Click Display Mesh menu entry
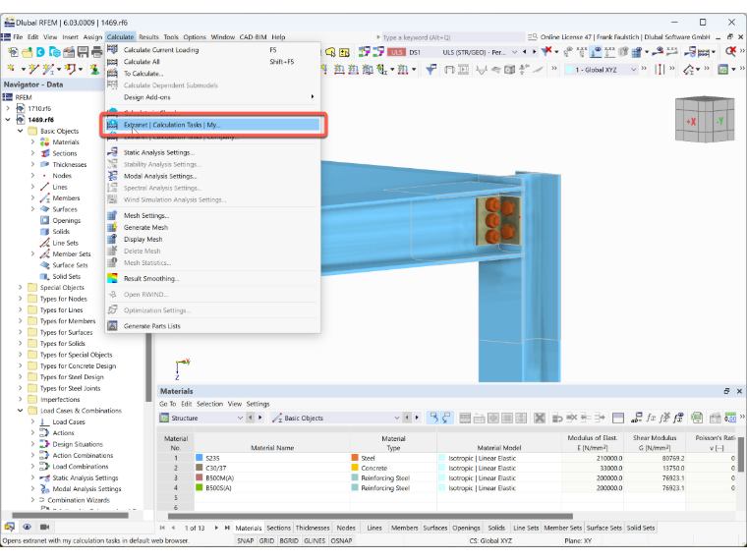This screenshot has width=747, height=560. 212,240
